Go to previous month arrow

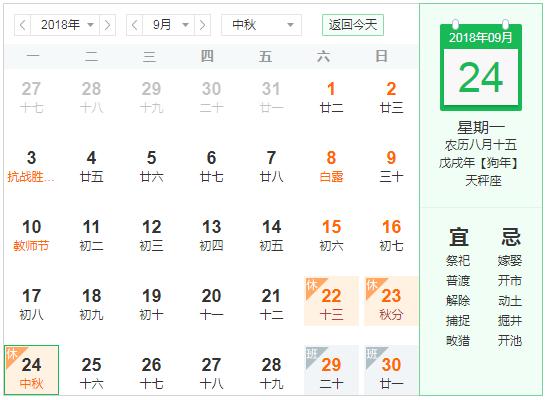[134, 25]
